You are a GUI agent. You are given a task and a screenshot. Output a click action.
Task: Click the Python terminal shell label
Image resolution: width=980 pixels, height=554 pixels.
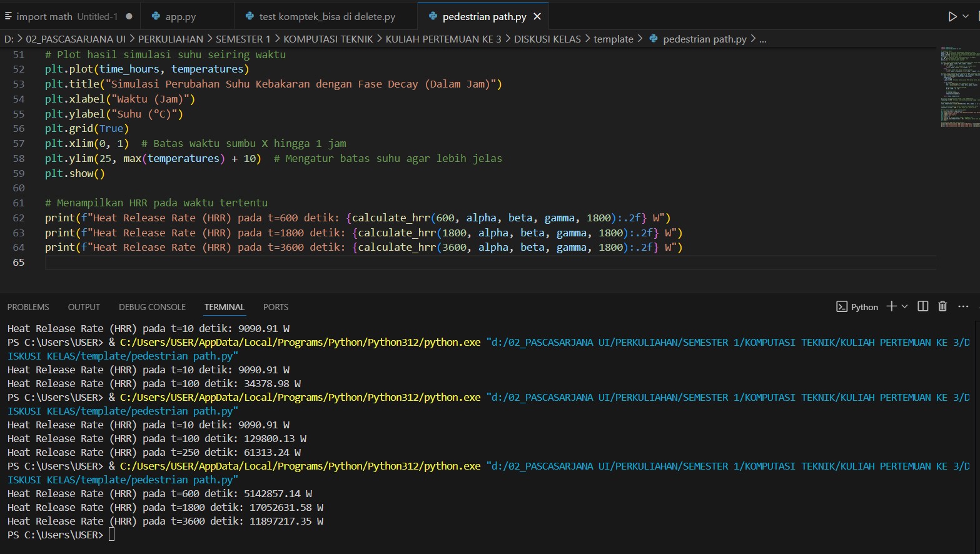[x=857, y=307]
